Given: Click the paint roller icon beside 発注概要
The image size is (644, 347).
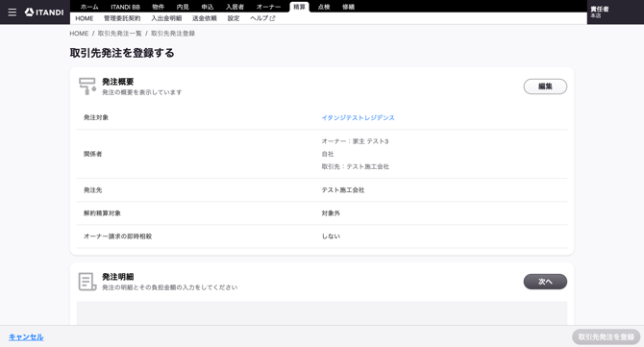Looking at the screenshot, I should pyautogui.click(x=87, y=87).
